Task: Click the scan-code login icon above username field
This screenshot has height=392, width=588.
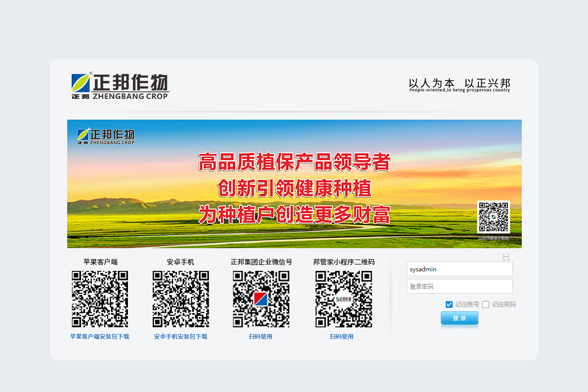Action: [506, 257]
